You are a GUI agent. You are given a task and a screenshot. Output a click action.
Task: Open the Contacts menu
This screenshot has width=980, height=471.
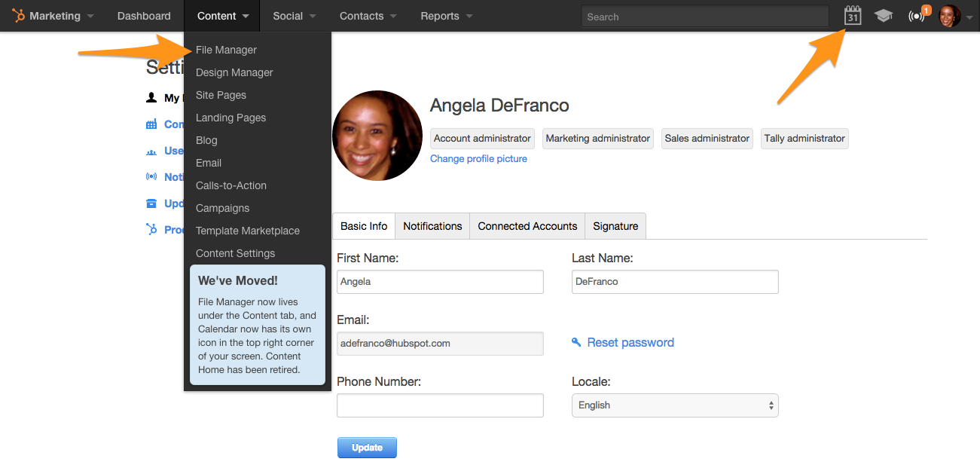(x=368, y=16)
